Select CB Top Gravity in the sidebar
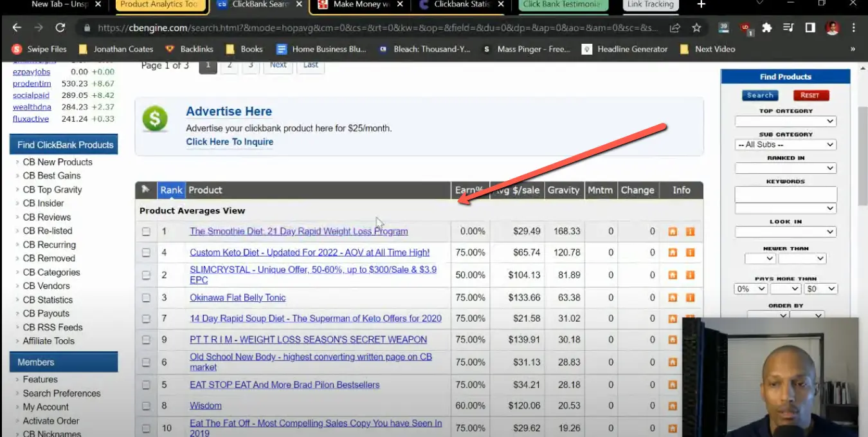The width and height of the screenshot is (868, 437). click(x=52, y=189)
